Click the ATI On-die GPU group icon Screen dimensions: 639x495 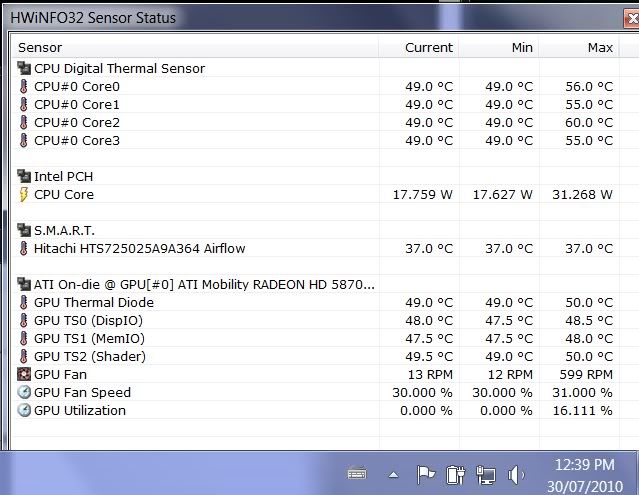(24, 284)
